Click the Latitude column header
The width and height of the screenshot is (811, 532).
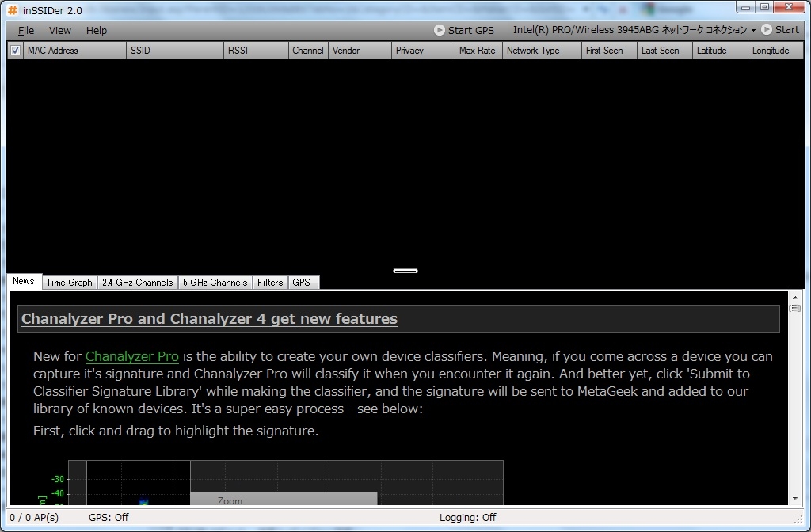720,50
